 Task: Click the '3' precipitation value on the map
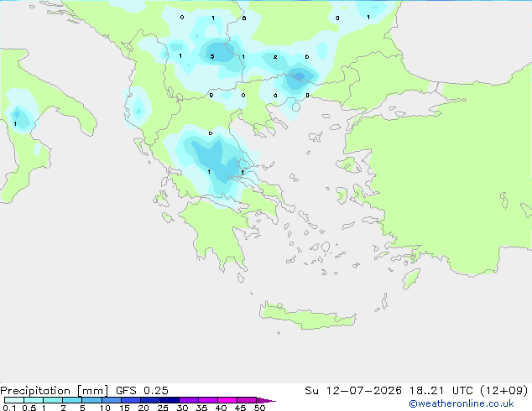212,56
